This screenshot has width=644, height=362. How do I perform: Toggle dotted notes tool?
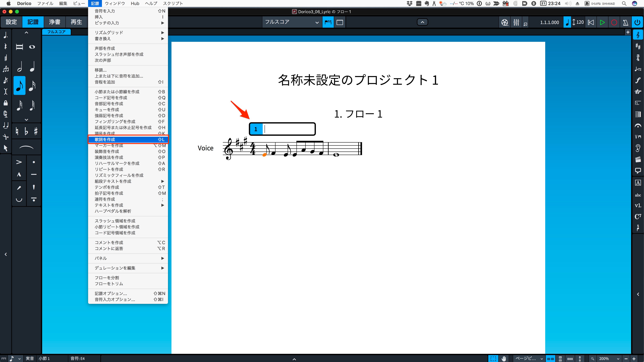[6, 35]
